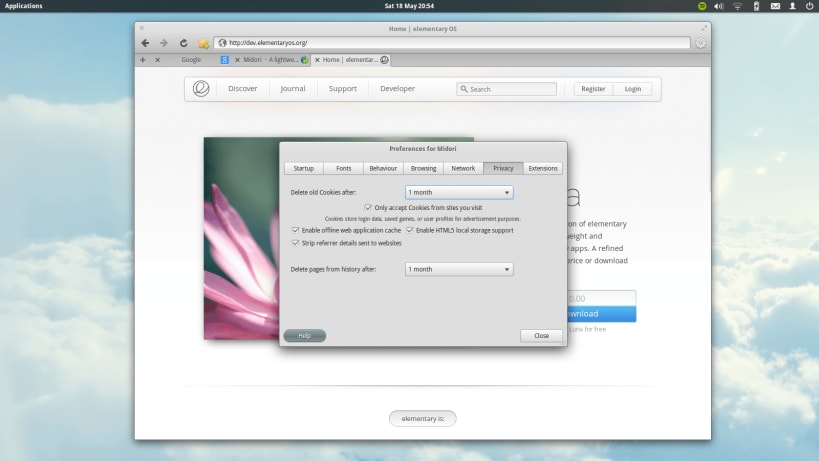Switch to the Startup preferences tab

tap(303, 168)
